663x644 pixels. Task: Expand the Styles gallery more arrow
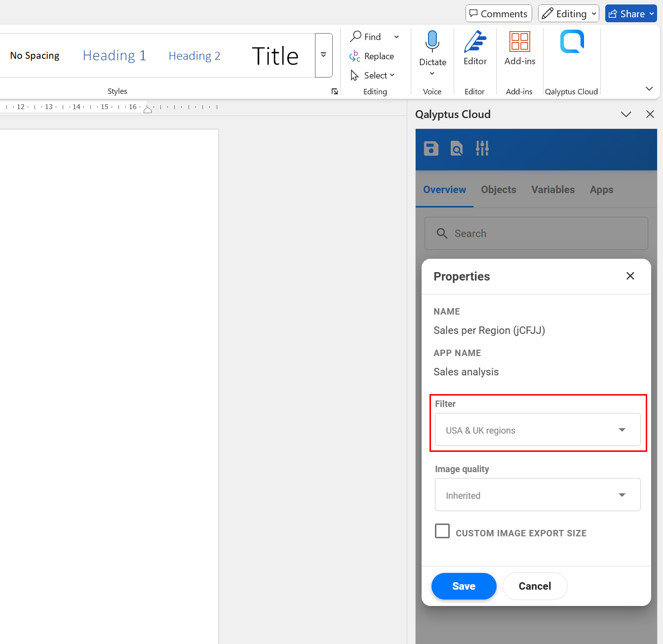(323, 55)
